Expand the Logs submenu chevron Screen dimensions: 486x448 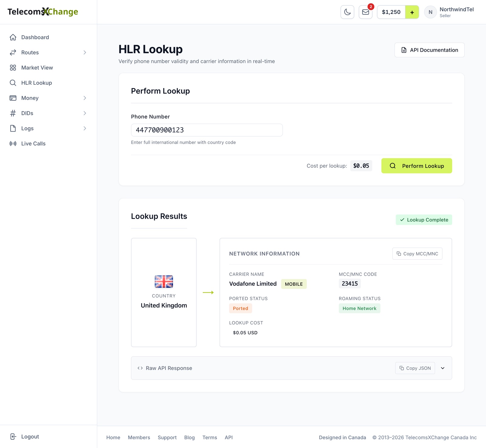point(85,128)
